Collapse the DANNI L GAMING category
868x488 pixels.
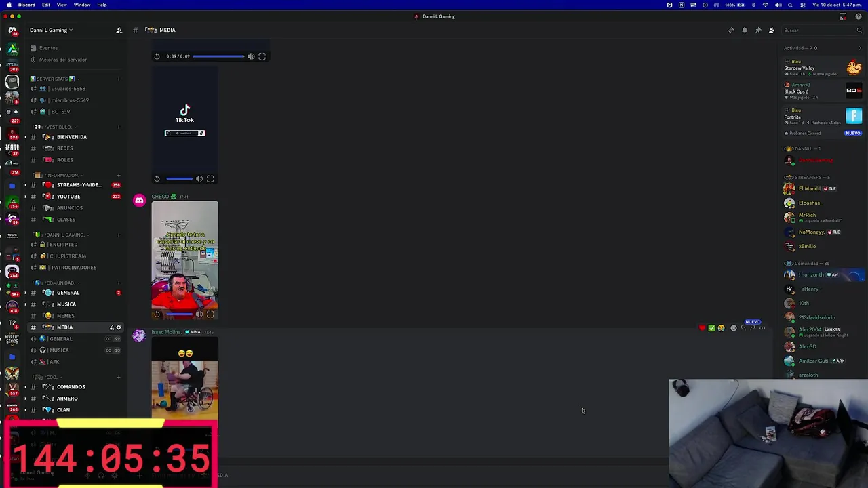coord(60,235)
